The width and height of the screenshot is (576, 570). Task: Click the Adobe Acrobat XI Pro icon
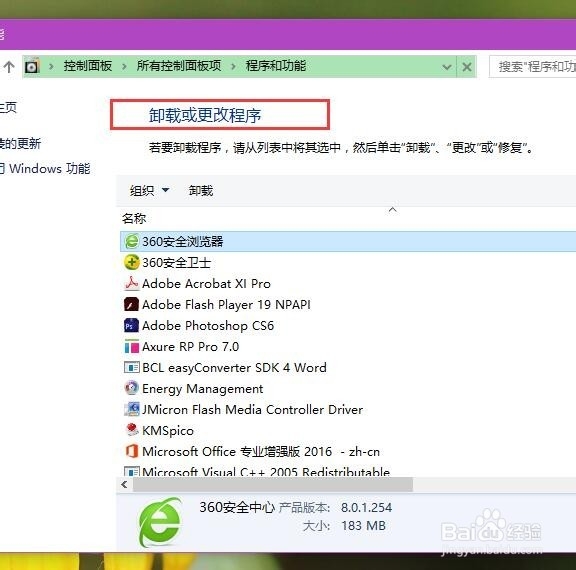coord(132,283)
